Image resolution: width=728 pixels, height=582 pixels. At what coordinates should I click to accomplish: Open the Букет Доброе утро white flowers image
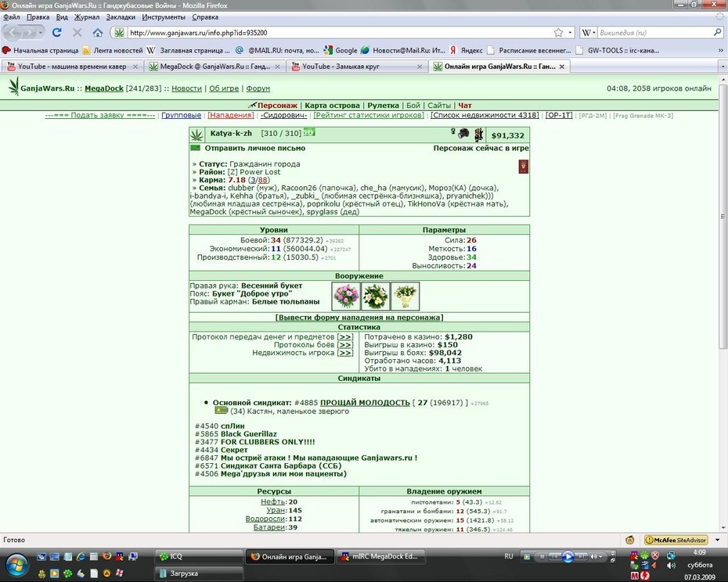pyautogui.click(x=376, y=296)
